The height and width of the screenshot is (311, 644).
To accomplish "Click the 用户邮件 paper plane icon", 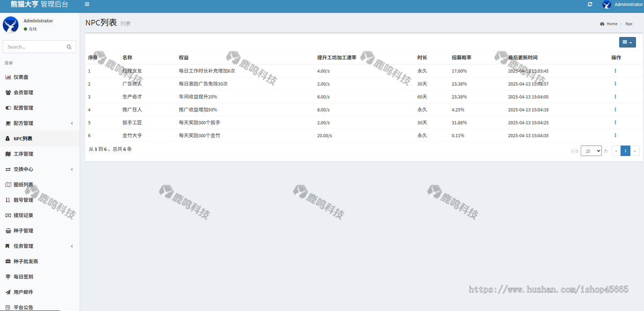I will coord(8,292).
